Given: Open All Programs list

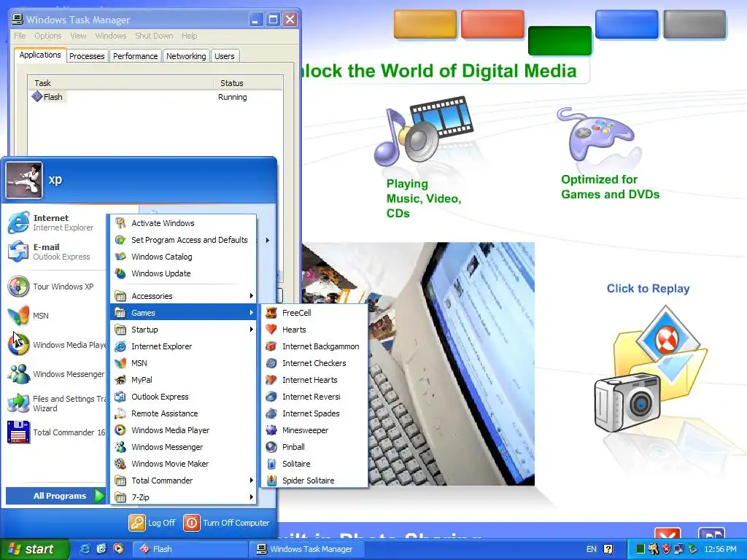Looking at the screenshot, I should 55,496.
